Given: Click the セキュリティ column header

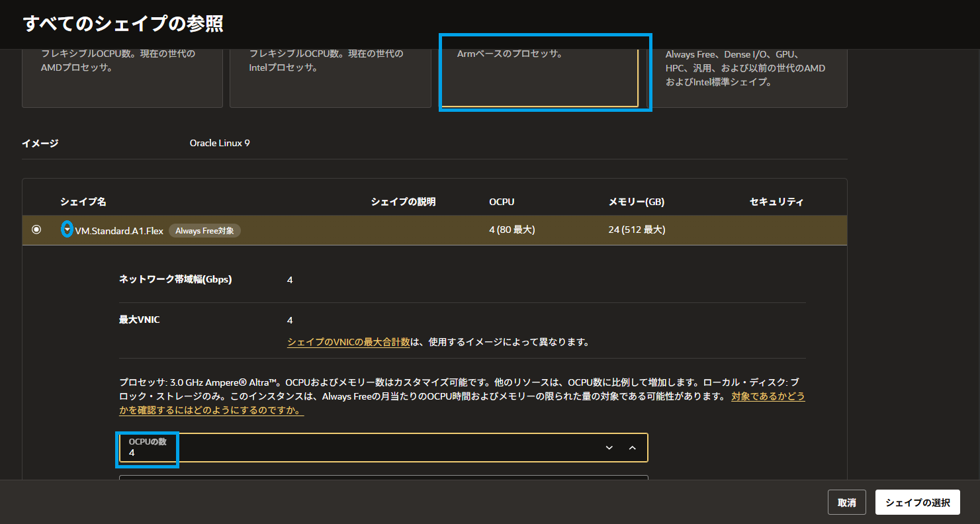Looking at the screenshot, I should [x=776, y=202].
